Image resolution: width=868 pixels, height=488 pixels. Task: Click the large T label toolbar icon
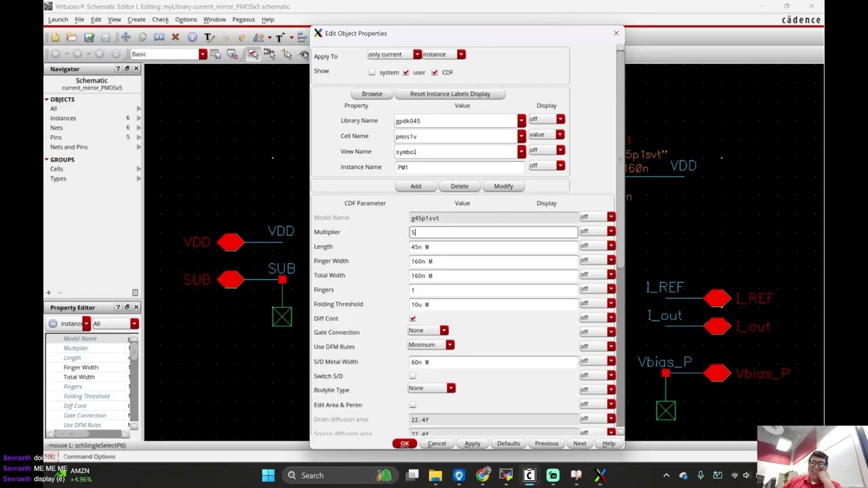coord(279,37)
